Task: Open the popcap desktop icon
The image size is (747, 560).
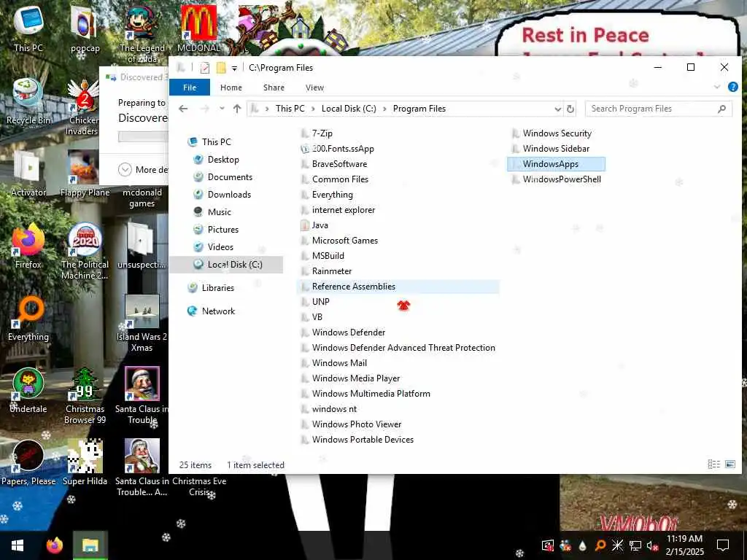Action: [x=85, y=28]
